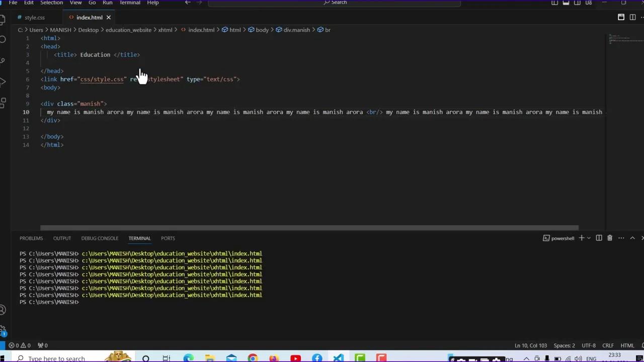Switch to the DEBUG CONSOLE tab

100,238
